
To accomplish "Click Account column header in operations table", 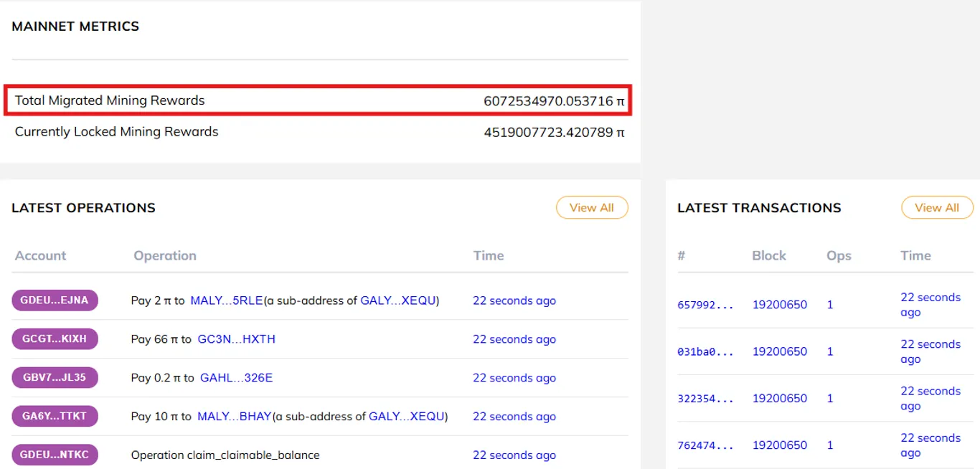I will [x=40, y=255].
